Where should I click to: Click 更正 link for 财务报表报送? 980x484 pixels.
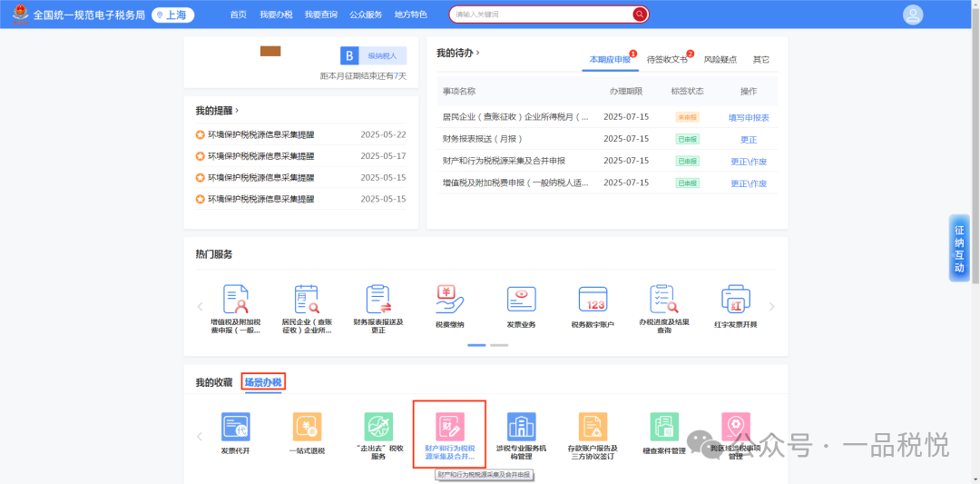(749, 139)
